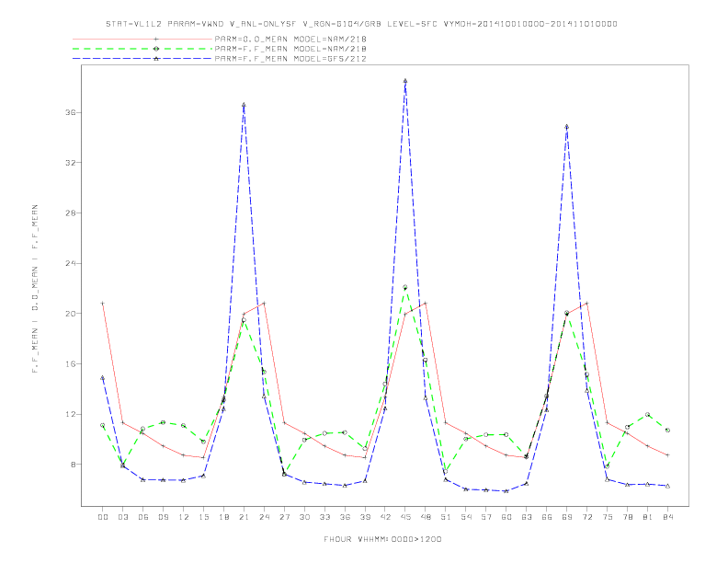This screenshot has width=728, height=563.
Task: Click the x-axis tick label 30
Action: tap(304, 517)
